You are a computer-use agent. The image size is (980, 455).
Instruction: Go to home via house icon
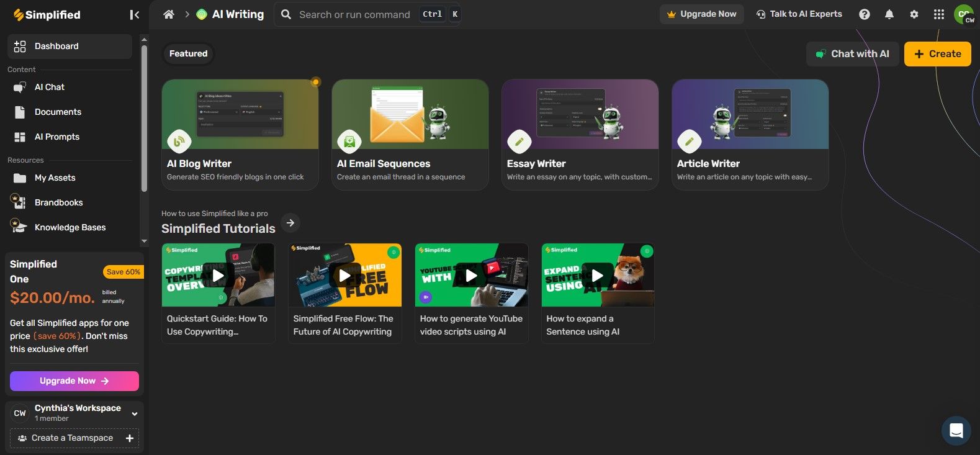(168, 14)
